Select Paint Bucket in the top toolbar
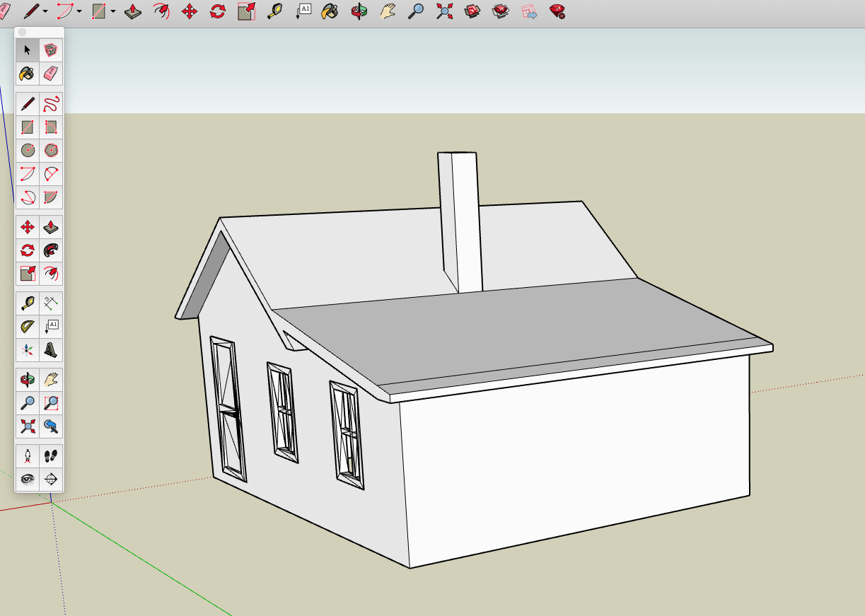 click(330, 11)
